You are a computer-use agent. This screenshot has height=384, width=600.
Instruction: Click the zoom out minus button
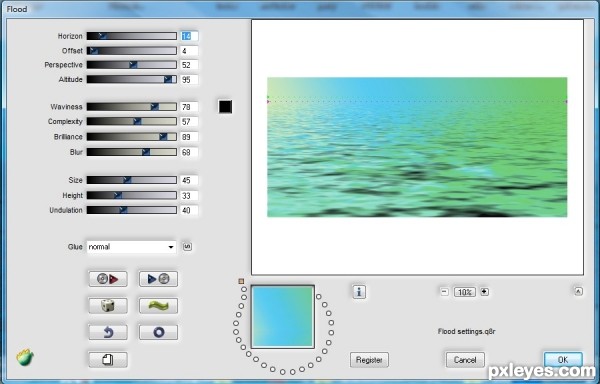(x=444, y=292)
